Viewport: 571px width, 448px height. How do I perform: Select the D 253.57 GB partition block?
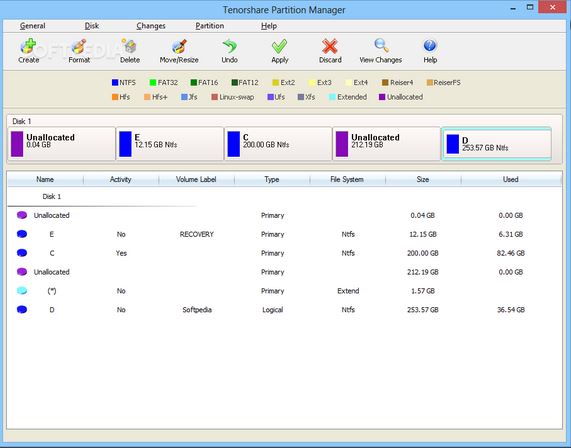click(496, 144)
